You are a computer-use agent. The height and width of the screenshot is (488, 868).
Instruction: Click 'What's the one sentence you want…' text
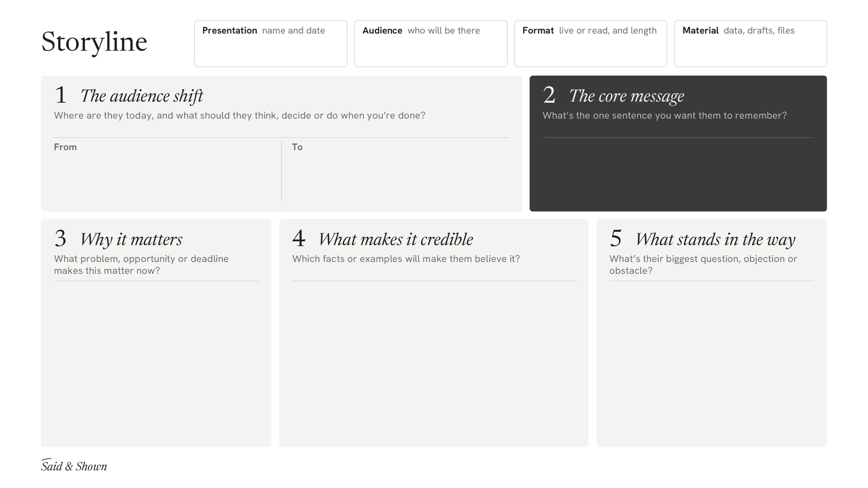click(665, 116)
